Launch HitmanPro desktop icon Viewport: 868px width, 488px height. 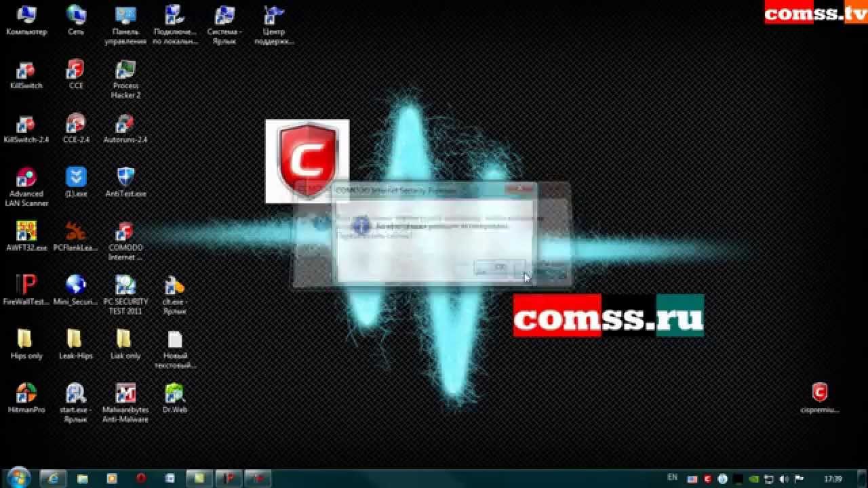click(x=26, y=398)
